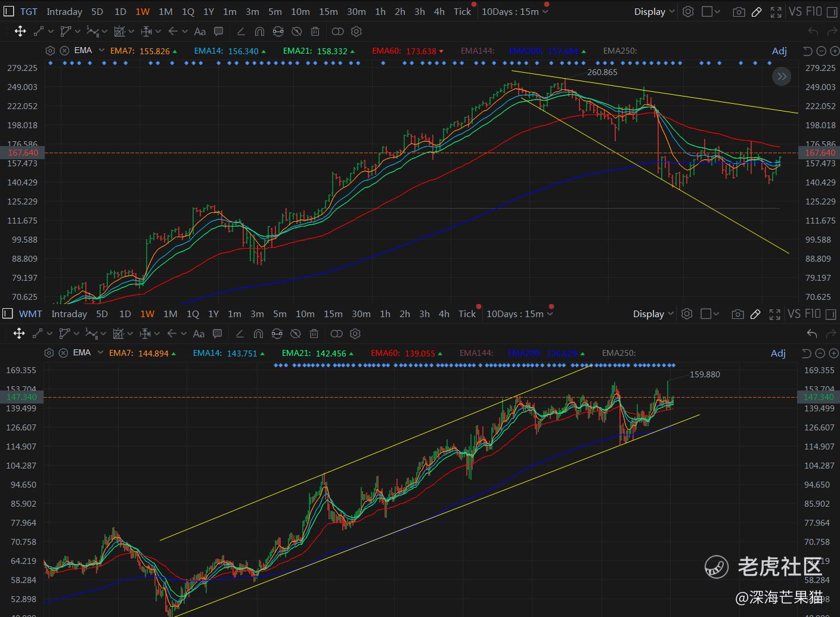Switch TGT chart to 1D timeframe

click(x=120, y=12)
